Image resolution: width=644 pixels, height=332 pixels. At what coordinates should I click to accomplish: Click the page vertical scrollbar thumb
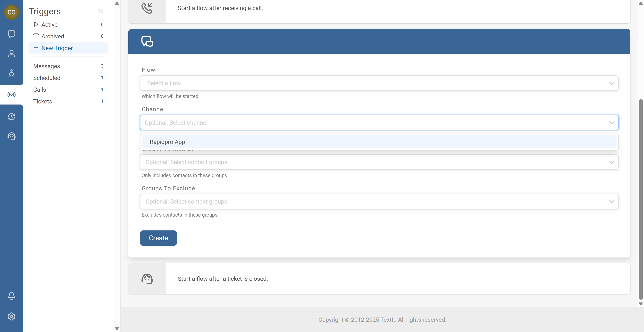[x=640, y=199]
